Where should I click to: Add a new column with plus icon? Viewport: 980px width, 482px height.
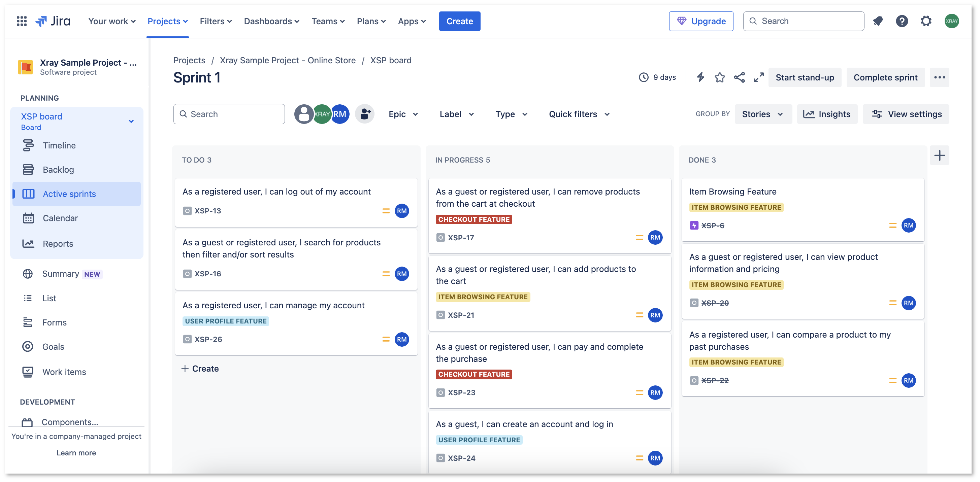[x=939, y=155]
